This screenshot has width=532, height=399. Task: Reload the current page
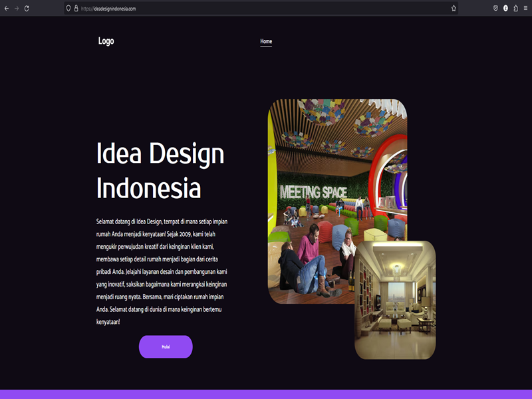coord(27,9)
